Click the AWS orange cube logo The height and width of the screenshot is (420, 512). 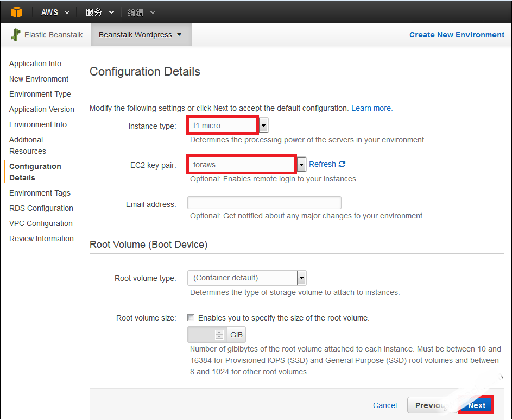17,12
